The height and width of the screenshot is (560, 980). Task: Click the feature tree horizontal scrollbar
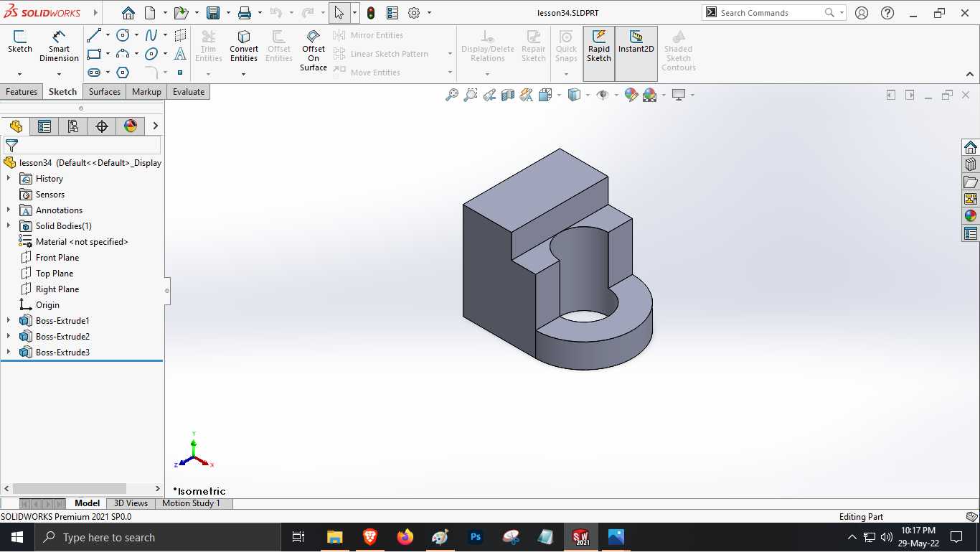click(70, 488)
